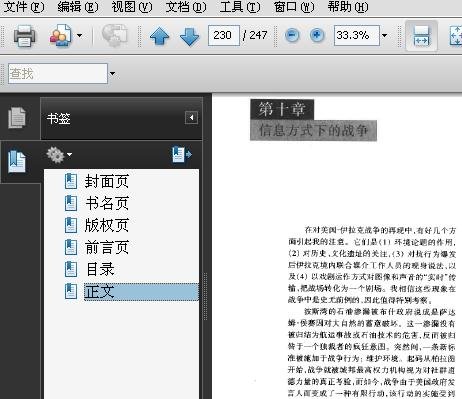Image resolution: width=462 pixels, height=399 pixels.
Task: Open bookmark options gear menu
Action: pyautogui.click(x=59, y=155)
